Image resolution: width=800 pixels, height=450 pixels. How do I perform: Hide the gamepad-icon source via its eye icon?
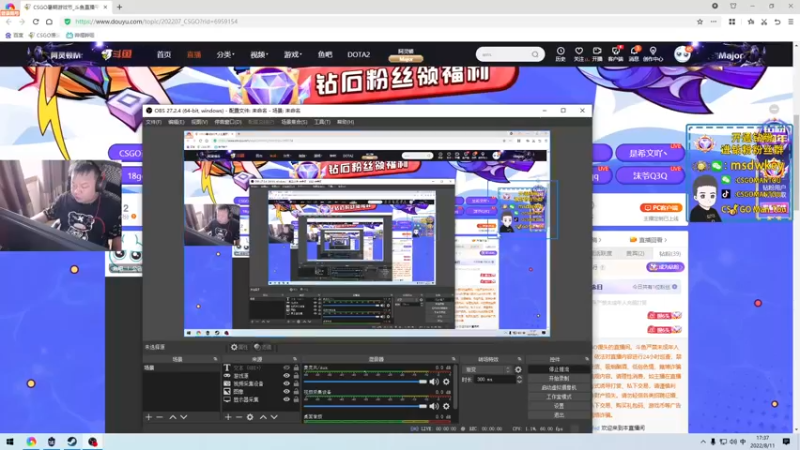point(286,376)
